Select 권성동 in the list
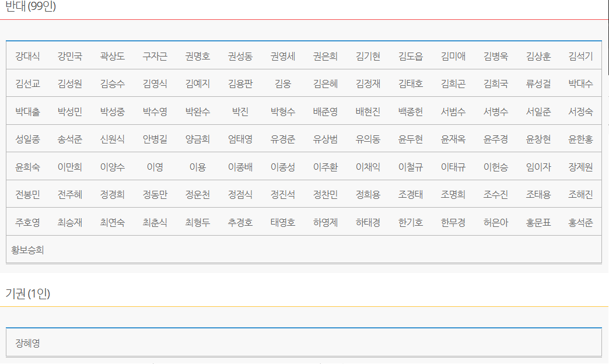 pos(240,57)
